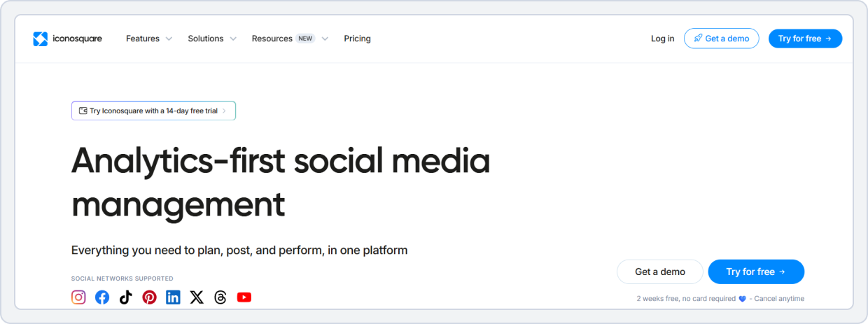
Task: Click the hero Get a demo button
Action: click(x=660, y=272)
